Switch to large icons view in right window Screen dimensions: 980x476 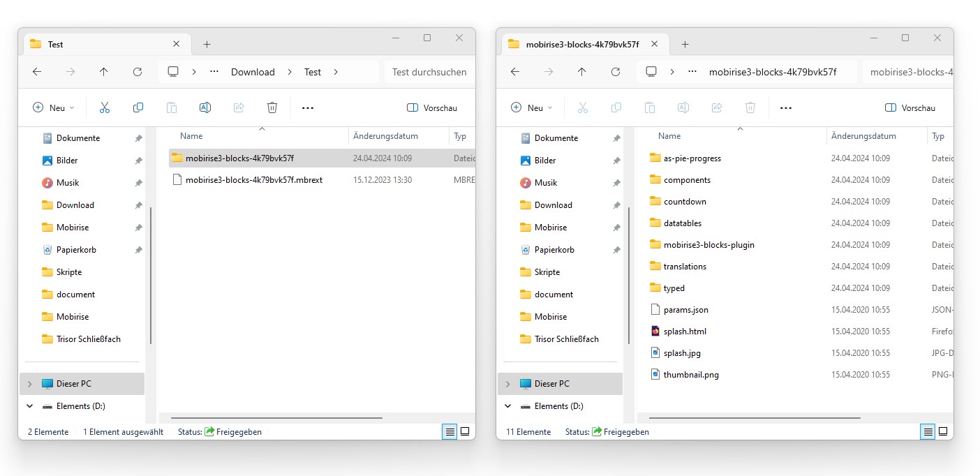click(943, 431)
